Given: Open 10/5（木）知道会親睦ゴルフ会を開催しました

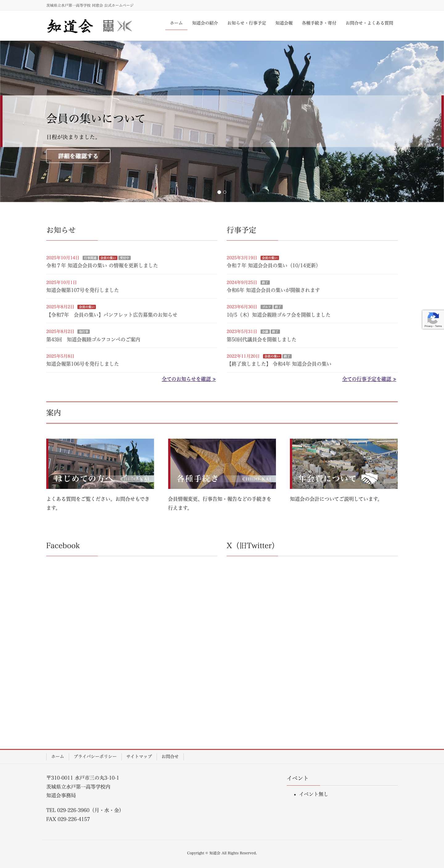Looking at the screenshot, I should click(279, 315).
